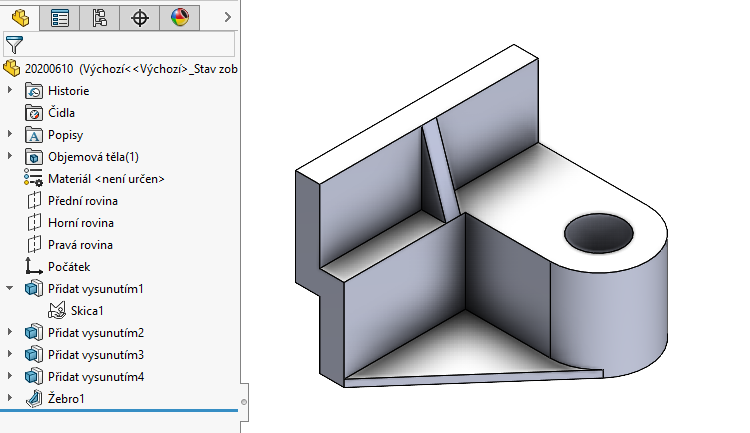Select the Historie label
The image size is (750, 433).
click(x=68, y=91)
